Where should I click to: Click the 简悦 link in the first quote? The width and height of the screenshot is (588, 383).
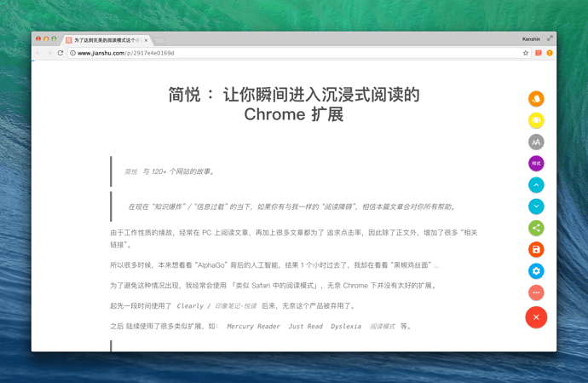[131, 171]
